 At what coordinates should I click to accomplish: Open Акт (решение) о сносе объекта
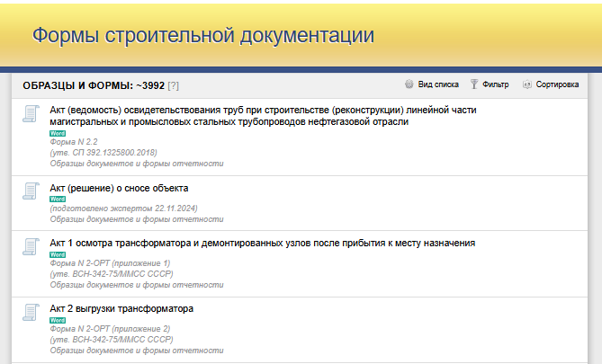pyautogui.click(x=119, y=189)
